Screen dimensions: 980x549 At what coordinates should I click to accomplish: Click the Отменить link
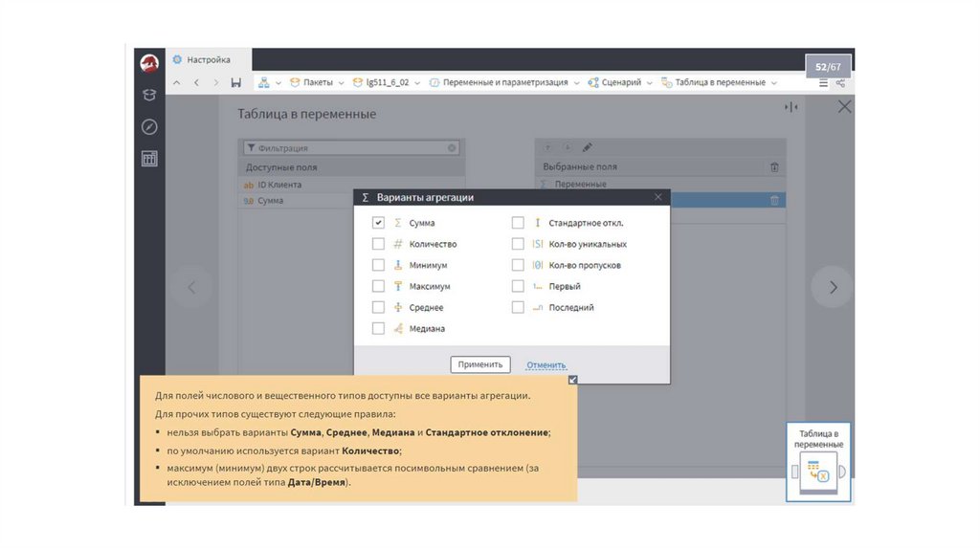point(546,364)
